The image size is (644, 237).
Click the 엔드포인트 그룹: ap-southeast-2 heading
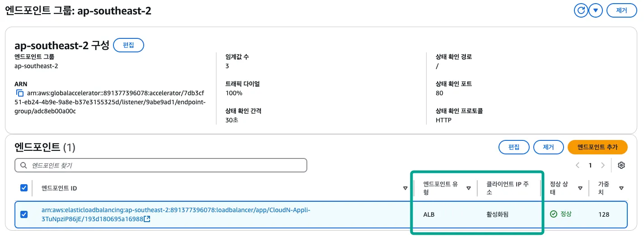78,11
